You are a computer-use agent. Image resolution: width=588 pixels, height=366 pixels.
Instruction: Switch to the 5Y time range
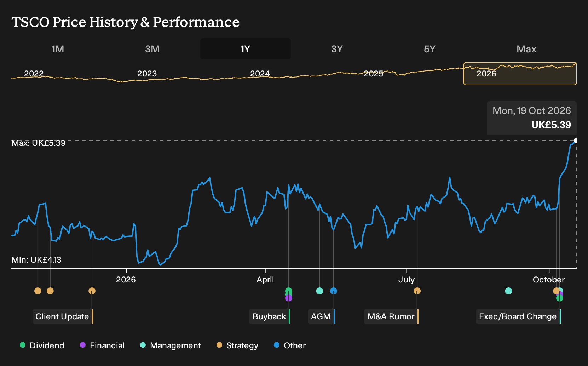point(430,49)
